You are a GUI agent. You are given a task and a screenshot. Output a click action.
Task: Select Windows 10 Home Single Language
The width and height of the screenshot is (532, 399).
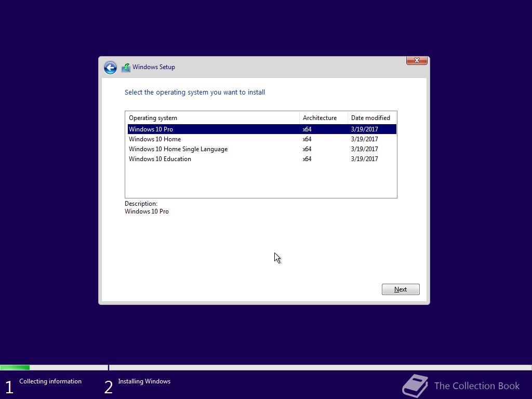[x=262, y=149]
